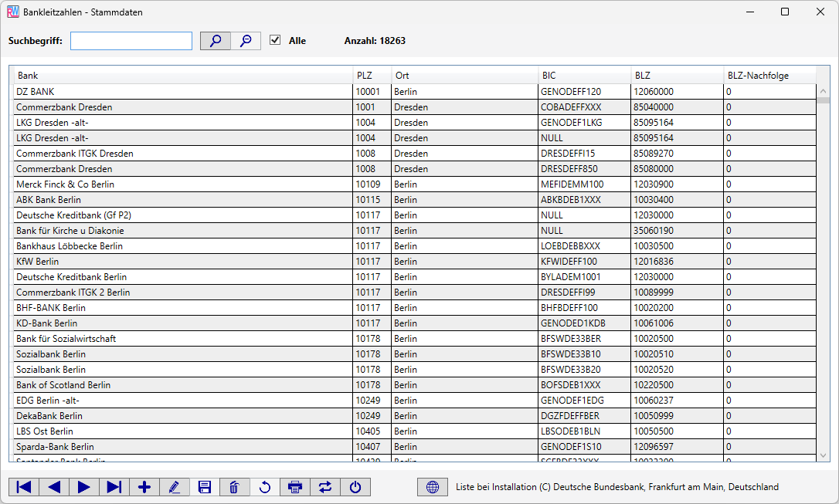The image size is (839, 504).
Task: Sort by the PLZ column header
Action: click(372, 76)
